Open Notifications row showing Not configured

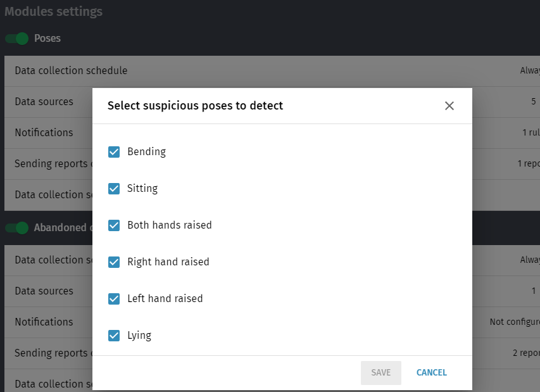click(272, 322)
